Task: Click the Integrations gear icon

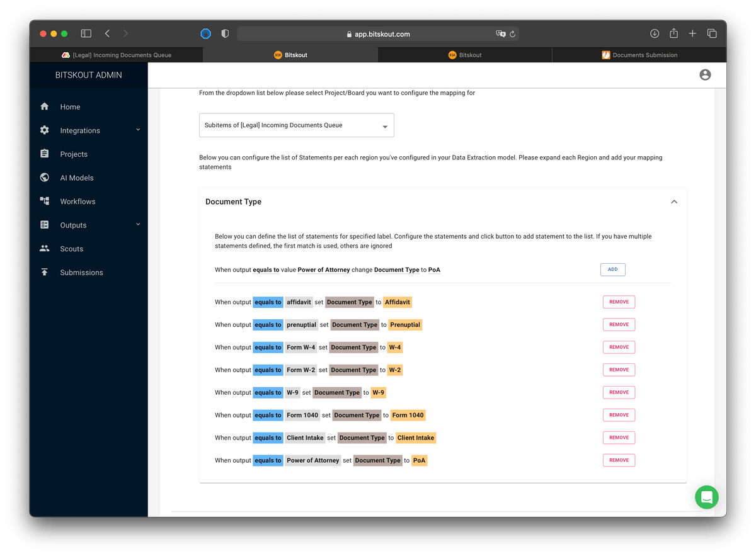Action: (x=44, y=130)
